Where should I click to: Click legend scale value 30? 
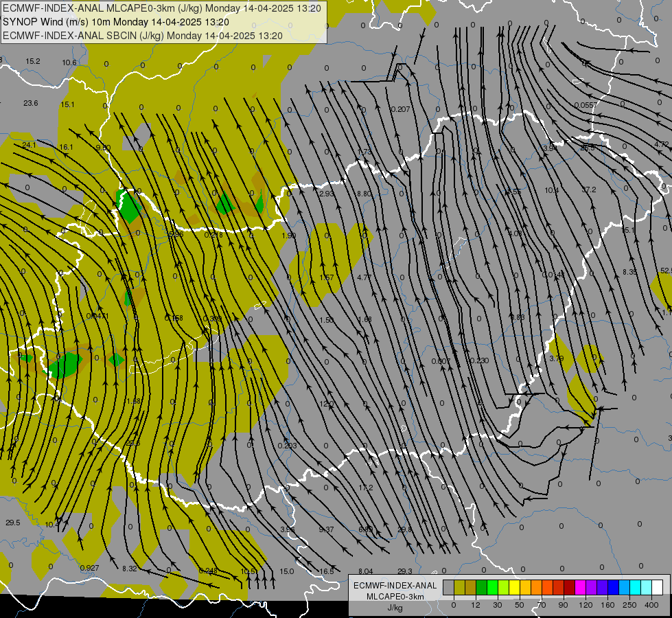click(x=497, y=605)
